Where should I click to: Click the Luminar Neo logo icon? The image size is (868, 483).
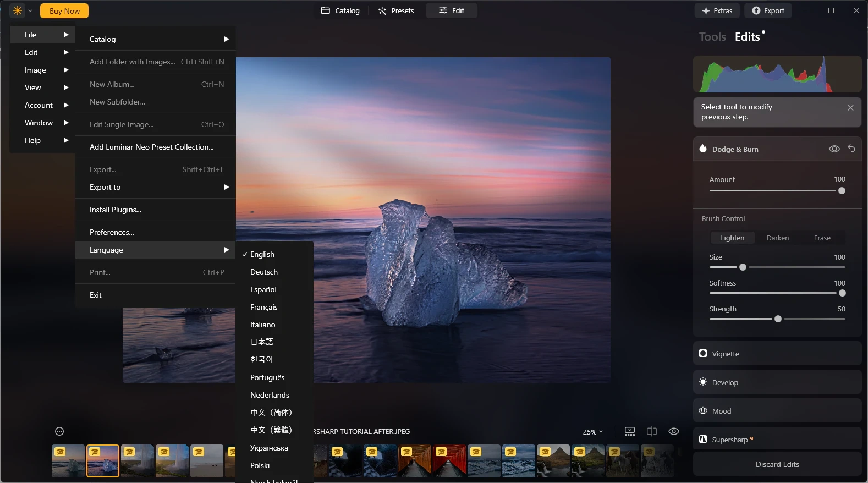click(x=18, y=10)
